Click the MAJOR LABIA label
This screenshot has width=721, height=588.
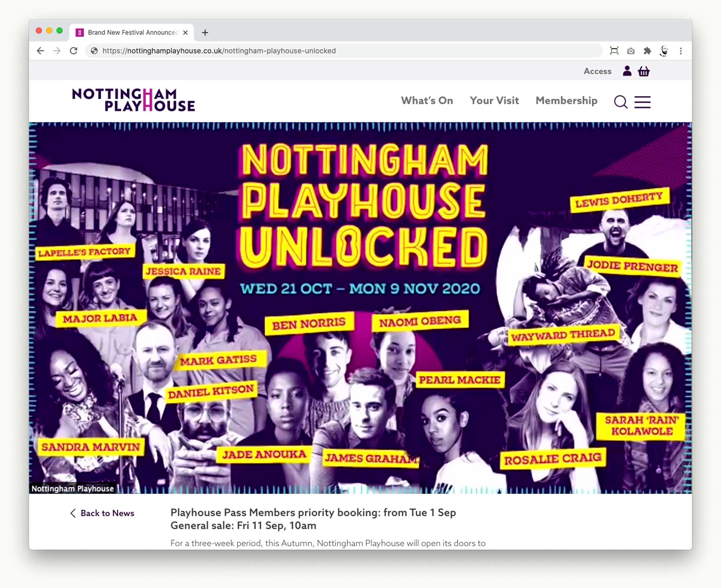(101, 318)
